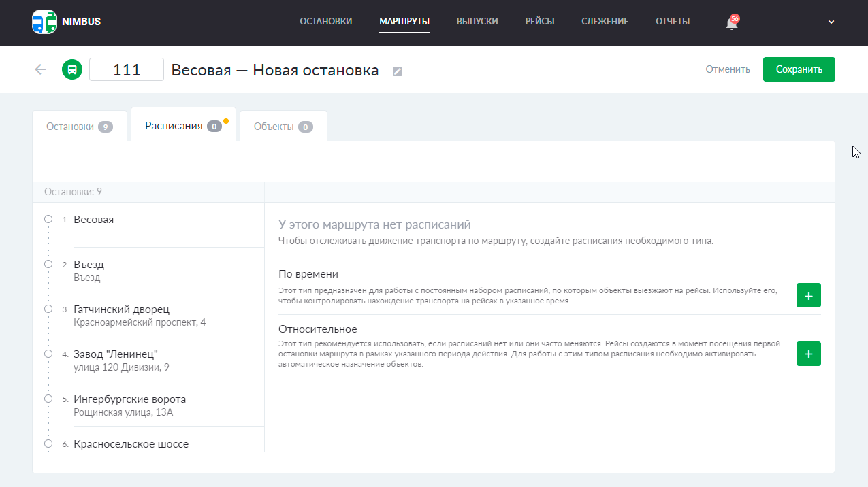Viewport: 868px width, 487px height.
Task: Click the back arrow to leave the route
Action: click(39, 69)
